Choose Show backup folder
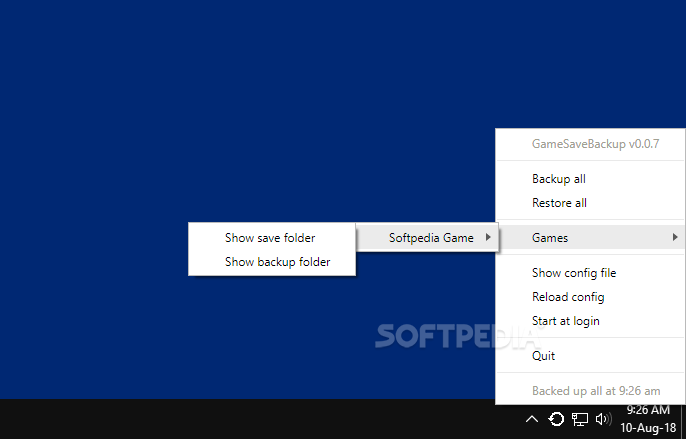The width and height of the screenshot is (686, 439). (272, 262)
